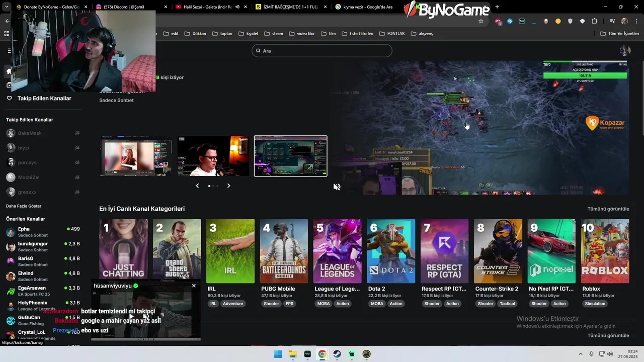This screenshot has height=362, width=644.
Task: Mute the featured stream audio icon
Action: coord(337,187)
